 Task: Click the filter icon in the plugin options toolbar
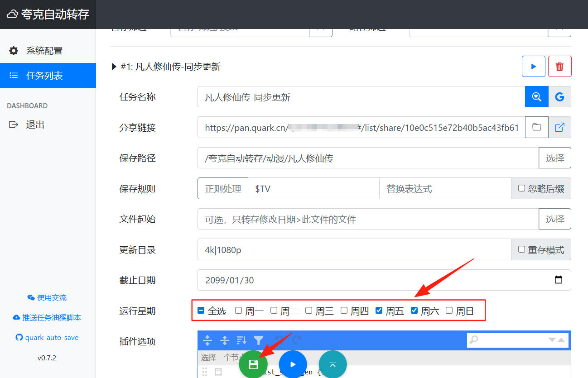coord(259,340)
